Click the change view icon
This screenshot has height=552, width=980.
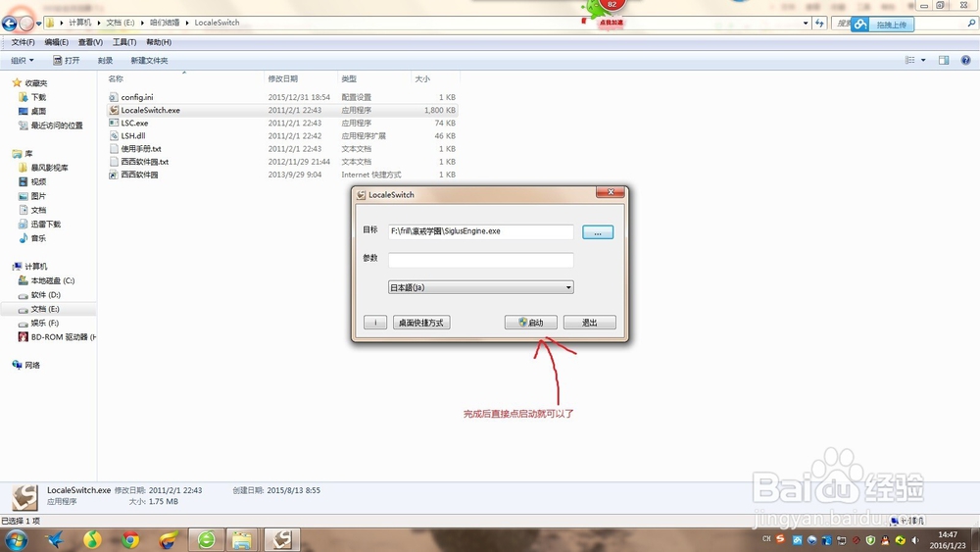coord(910,60)
